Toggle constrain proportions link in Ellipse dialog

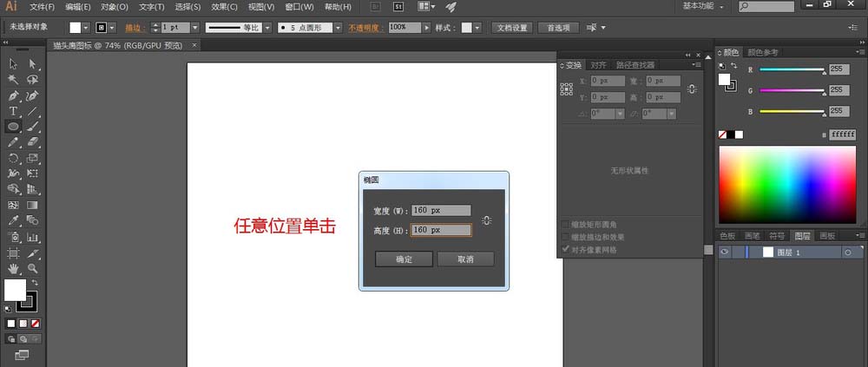tap(487, 220)
